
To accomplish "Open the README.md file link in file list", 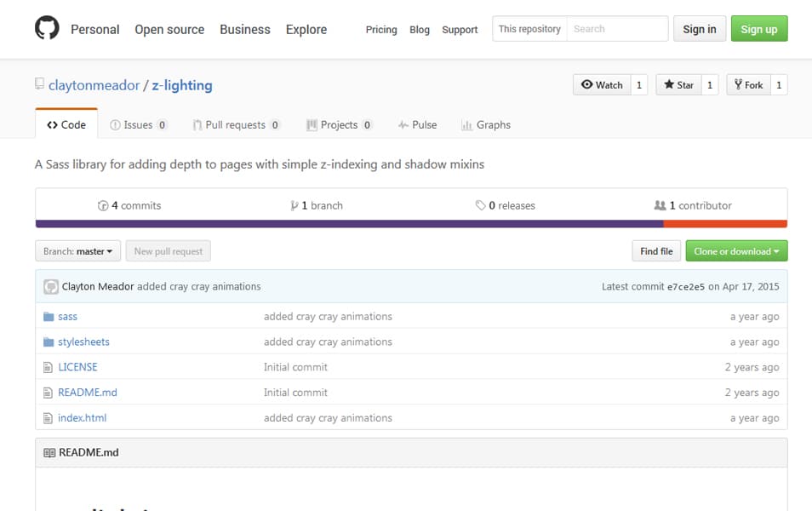I will pos(88,393).
